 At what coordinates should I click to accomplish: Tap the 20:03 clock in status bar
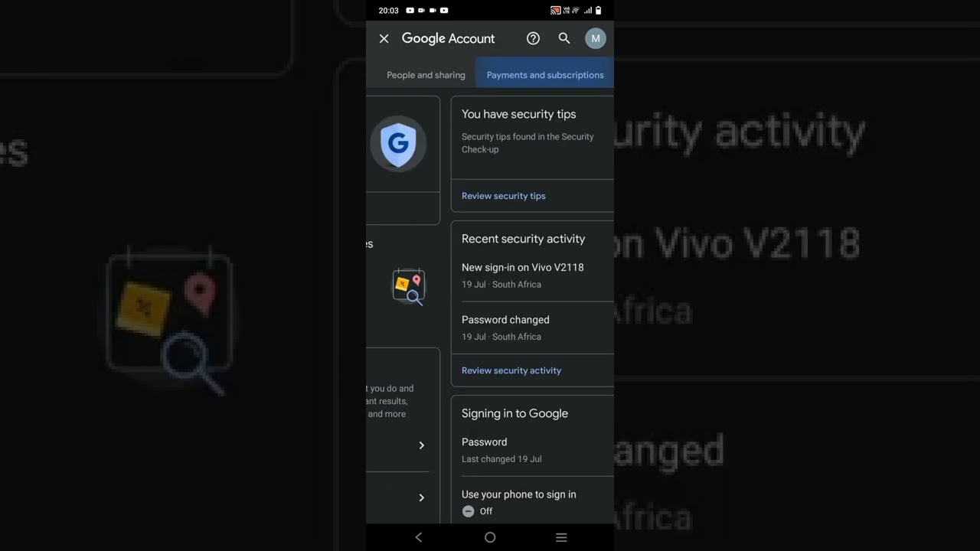click(388, 11)
